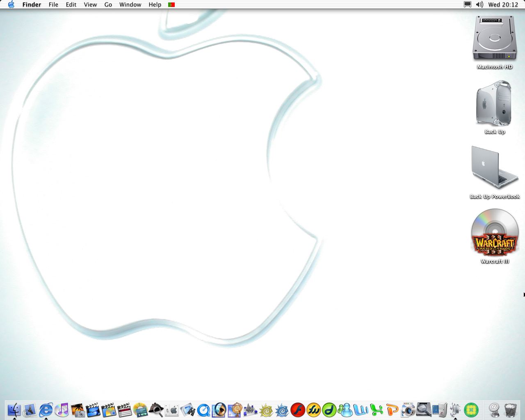This screenshot has width=525, height=420.
Task: Launch iMovie clapperboard icon
Action: coord(93,410)
